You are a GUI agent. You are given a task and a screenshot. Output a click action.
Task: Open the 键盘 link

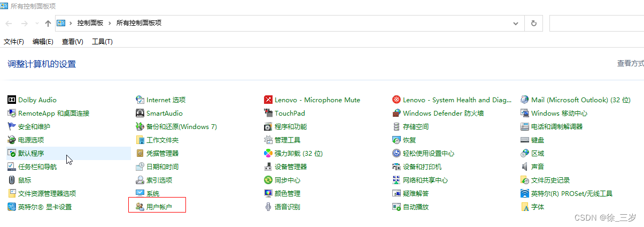pyautogui.click(x=538, y=140)
